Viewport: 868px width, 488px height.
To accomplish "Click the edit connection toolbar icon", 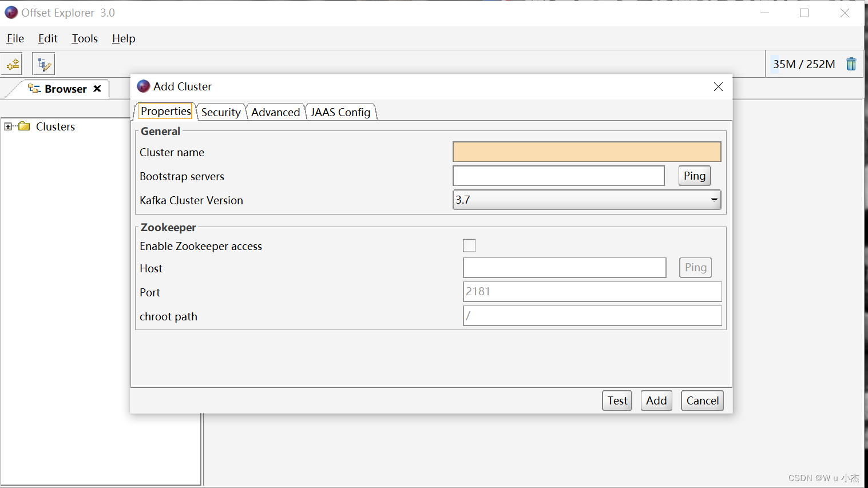I will pos(43,64).
